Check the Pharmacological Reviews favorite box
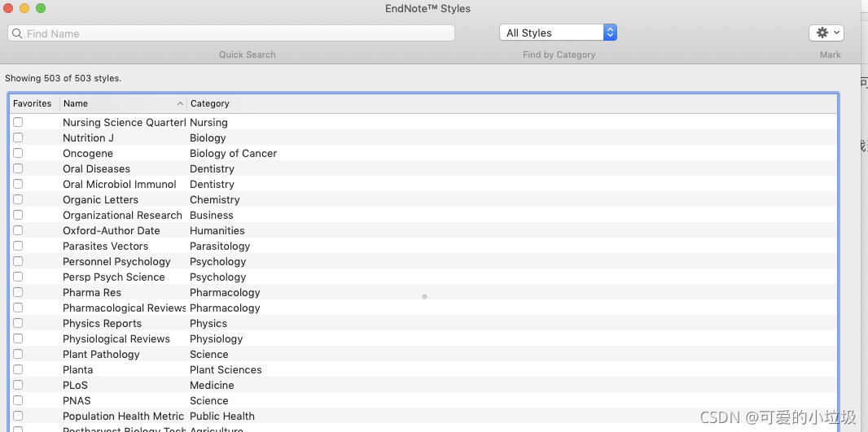Screen dimensions: 868x432 pyautogui.click(x=18, y=308)
